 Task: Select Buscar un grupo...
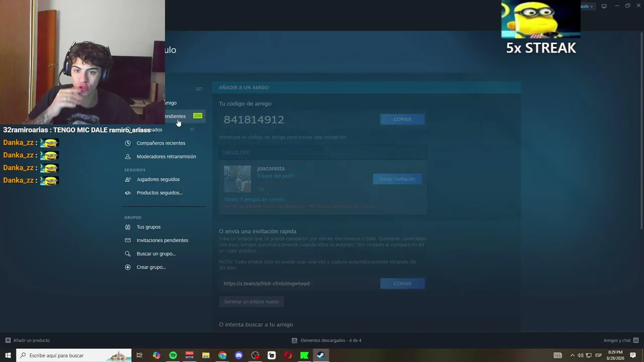click(x=156, y=254)
